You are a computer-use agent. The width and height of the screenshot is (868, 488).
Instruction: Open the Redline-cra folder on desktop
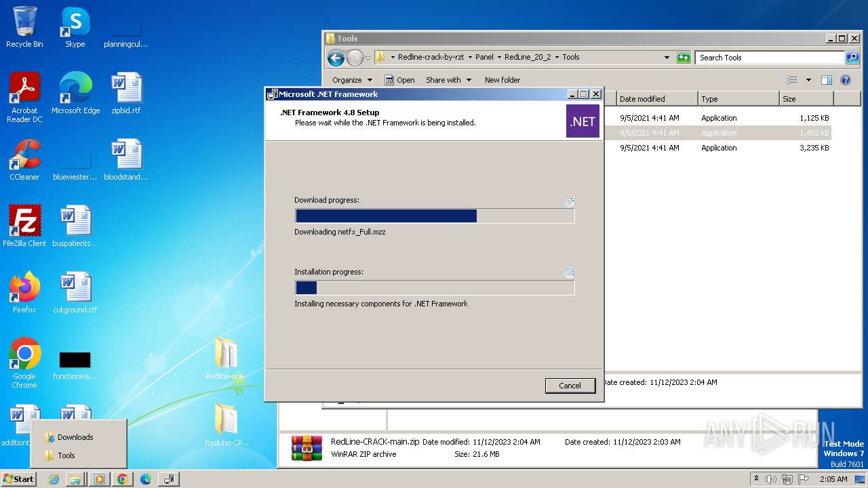click(x=226, y=359)
